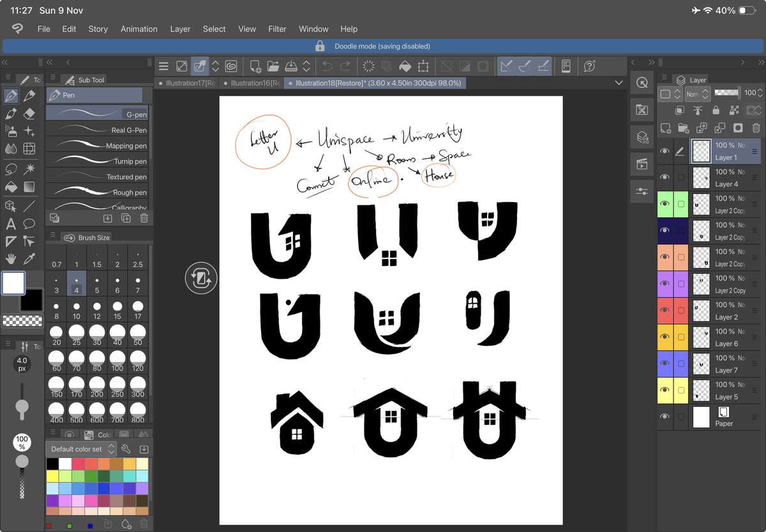Pick brush size 10
Screen dimensions: 766x532
pos(77,310)
